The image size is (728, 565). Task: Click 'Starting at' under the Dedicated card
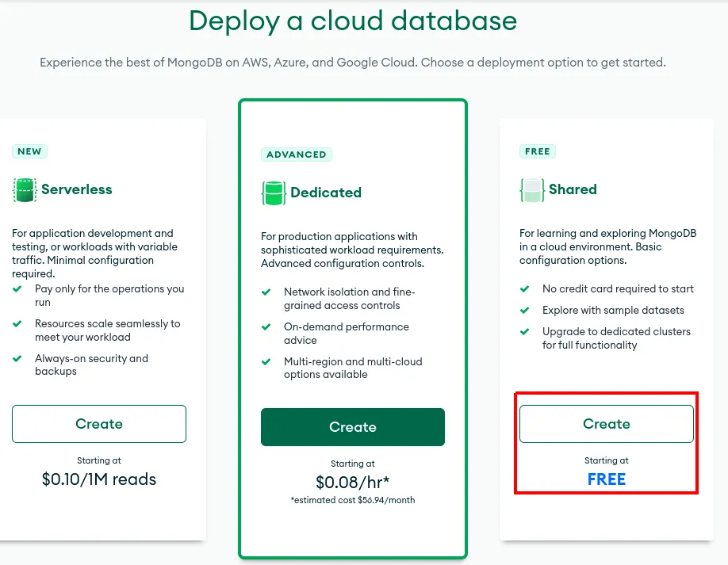click(x=352, y=464)
